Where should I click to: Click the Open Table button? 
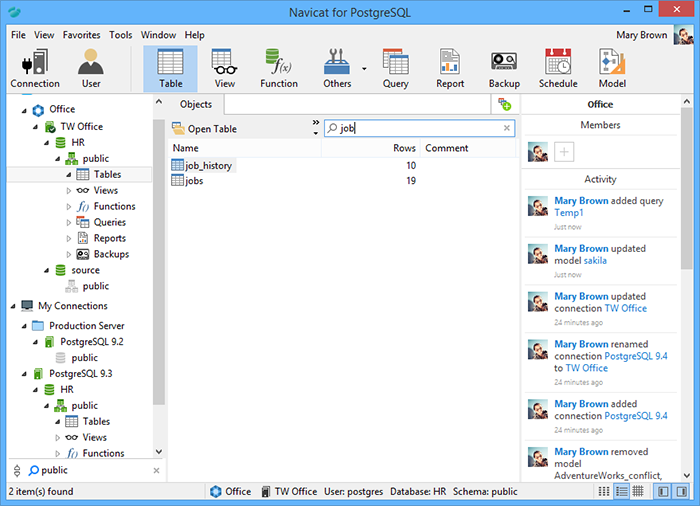[204, 129]
